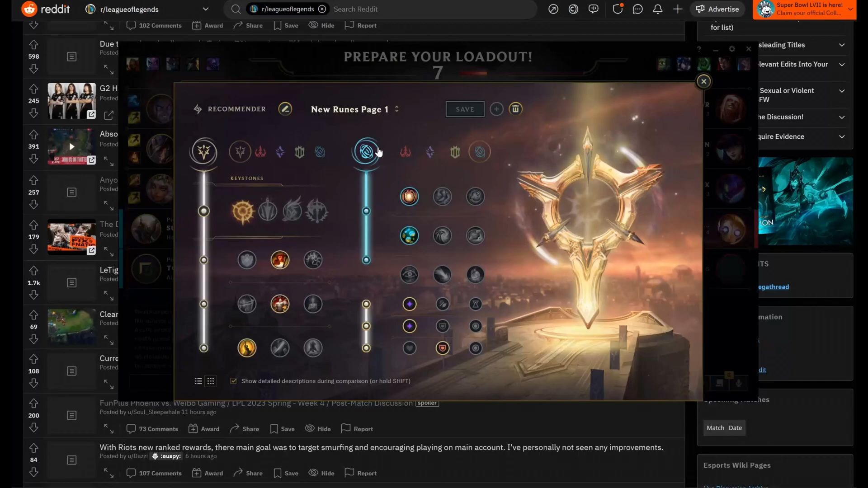Choose the Ability Haste hourglass shard
The height and width of the screenshot is (488, 868).
click(476, 304)
